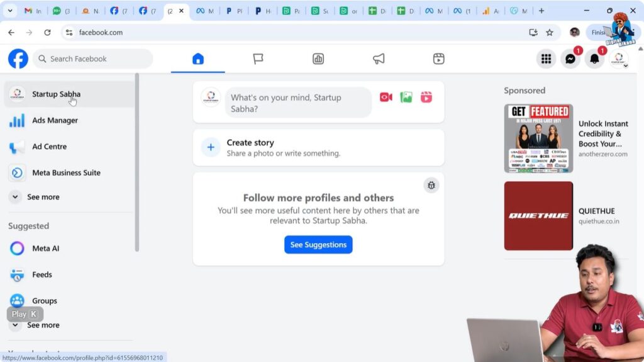The width and height of the screenshot is (644, 362).
Task: Open Ad Centre from sidebar
Action: (69, 147)
